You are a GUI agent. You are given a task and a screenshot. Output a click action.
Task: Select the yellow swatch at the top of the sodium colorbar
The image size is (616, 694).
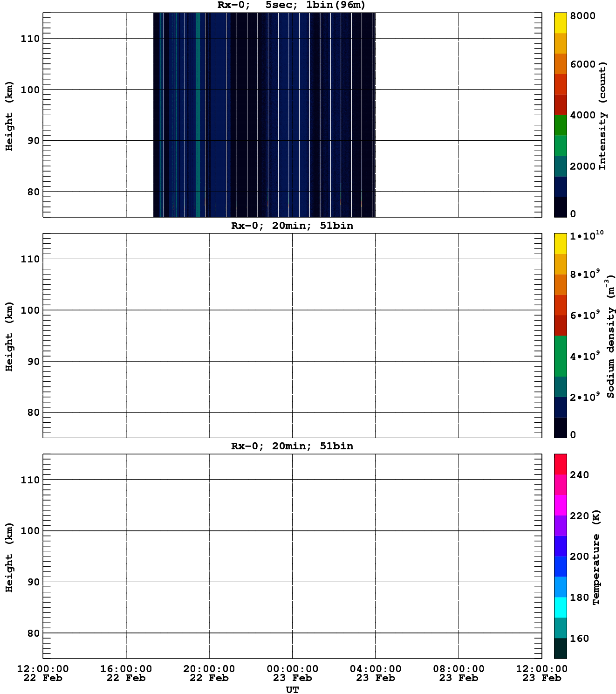pos(560,244)
